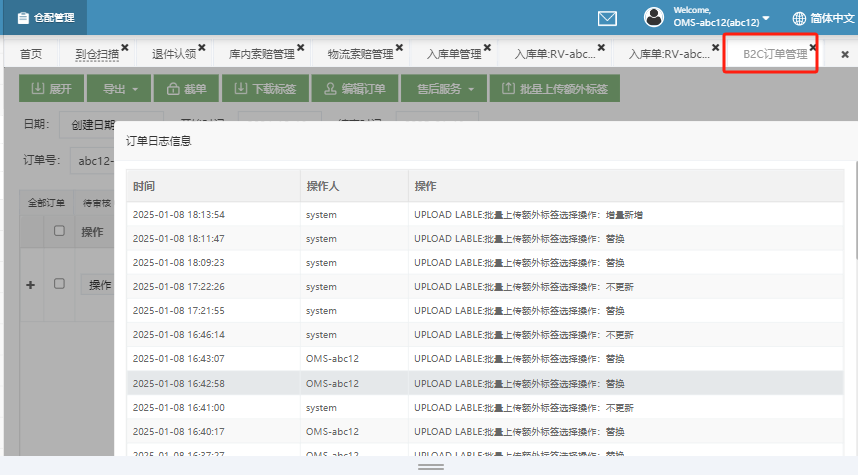The width and height of the screenshot is (858, 475).
Task: Switch to the 退件认领 tab
Action: point(173,54)
